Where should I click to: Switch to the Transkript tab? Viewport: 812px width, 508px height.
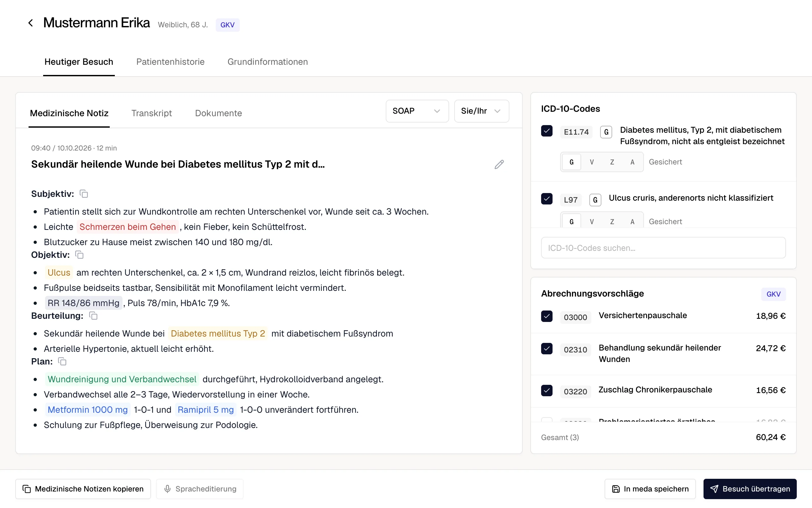pos(152,113)
